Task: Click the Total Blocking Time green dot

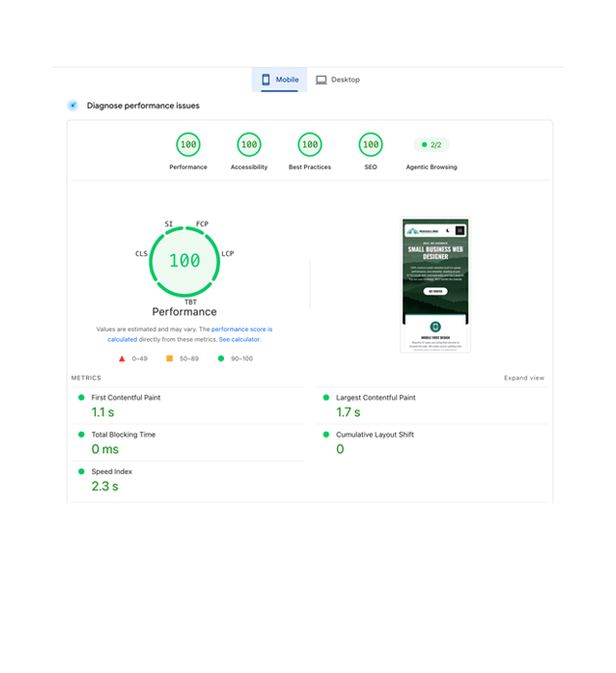Action: [81, 434]
